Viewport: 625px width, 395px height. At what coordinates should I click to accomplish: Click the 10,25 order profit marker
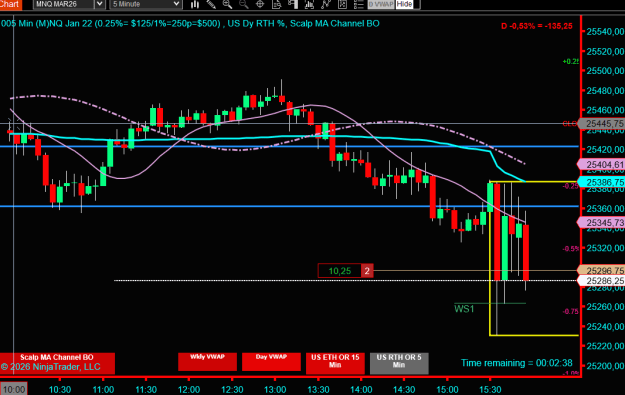point(340,271)
